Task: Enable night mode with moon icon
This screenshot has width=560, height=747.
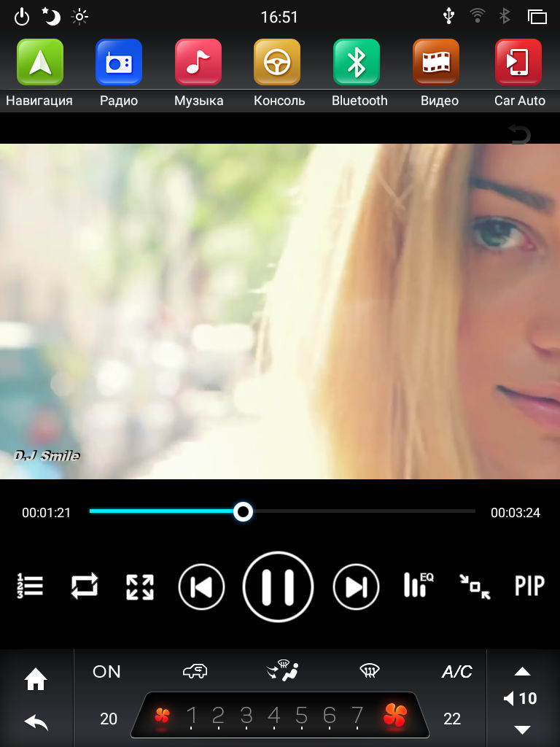Action: (51, 17)
